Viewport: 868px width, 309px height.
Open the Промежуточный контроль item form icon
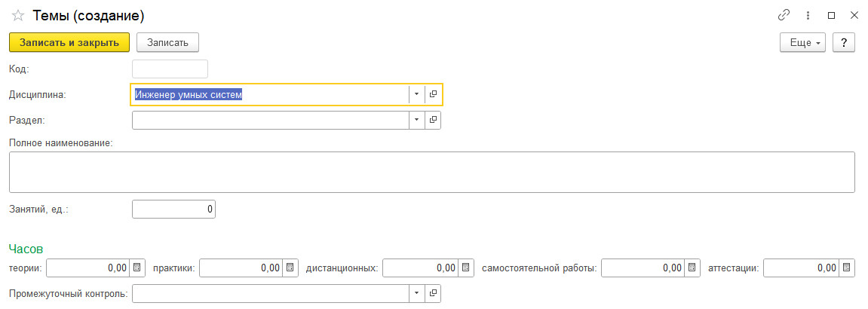click(433, 293)
